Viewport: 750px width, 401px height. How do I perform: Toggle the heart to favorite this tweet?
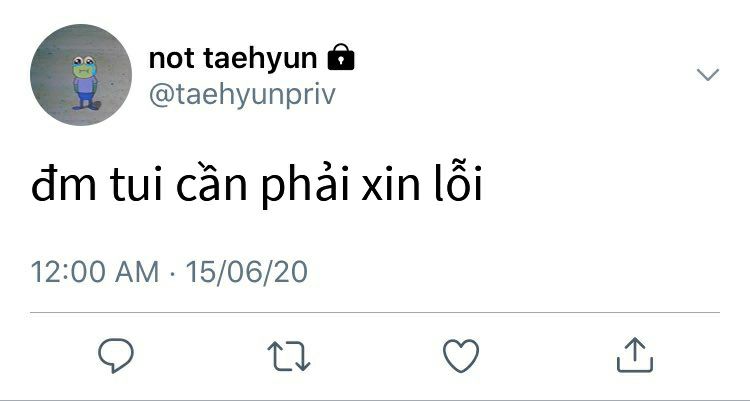tap(461, 356)
